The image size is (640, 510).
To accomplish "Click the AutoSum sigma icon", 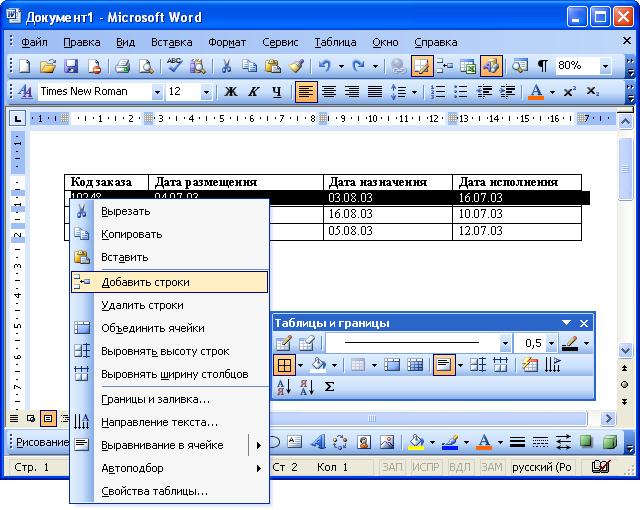I will click(x=329, y=387).
